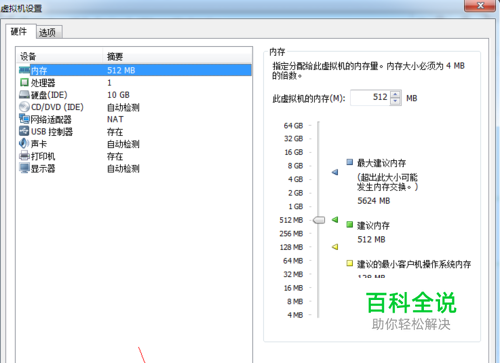Increase memory with the up spinner arrow
The height and width of the screenshot is (363, 500).
(x=395, y=94)
